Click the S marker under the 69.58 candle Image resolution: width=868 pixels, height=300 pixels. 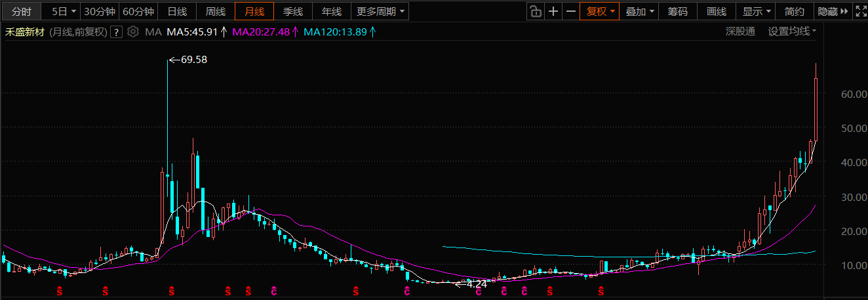[x=172, y=291]
